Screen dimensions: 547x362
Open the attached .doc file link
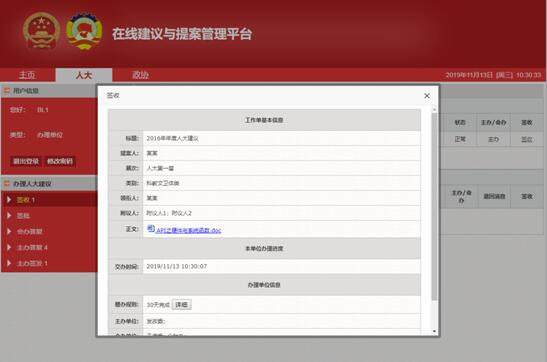click(x=188, y=231)
